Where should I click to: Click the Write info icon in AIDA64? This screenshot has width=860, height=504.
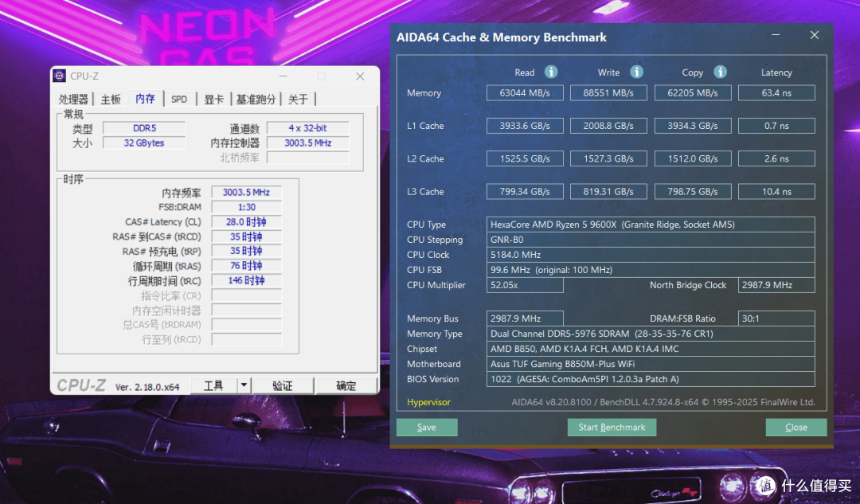pos(636,72)
